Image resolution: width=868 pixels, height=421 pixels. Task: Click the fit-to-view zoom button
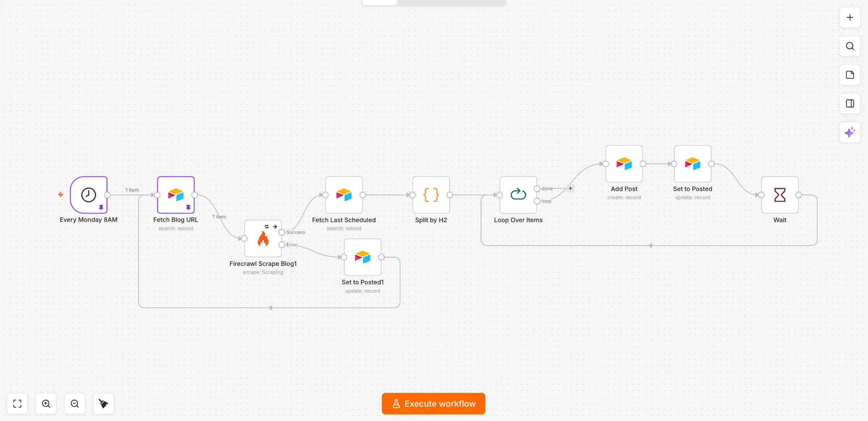(x=17, y=404)
